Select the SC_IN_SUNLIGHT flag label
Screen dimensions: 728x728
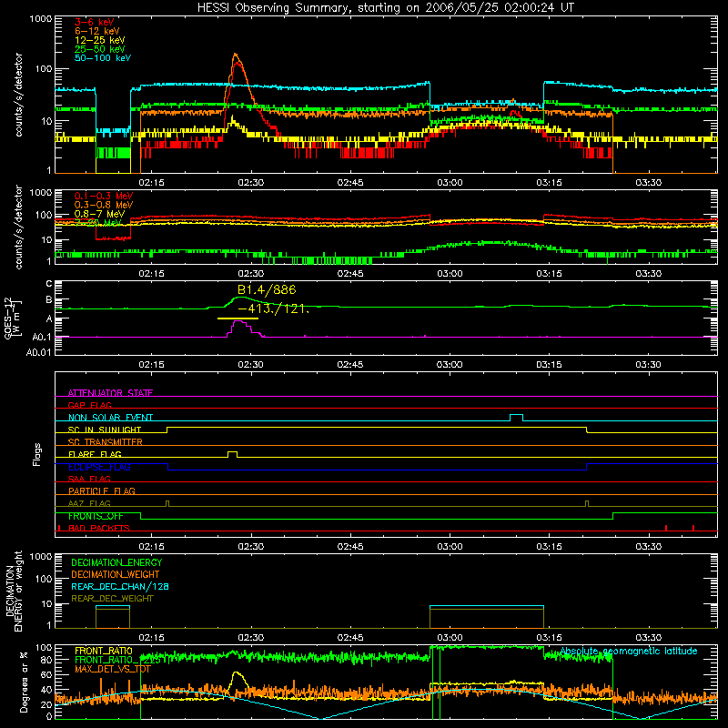(x=105, y=430)
